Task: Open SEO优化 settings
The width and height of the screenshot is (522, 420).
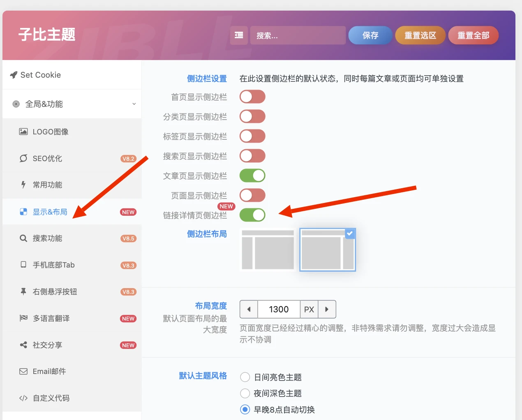Action: [72, 158]
